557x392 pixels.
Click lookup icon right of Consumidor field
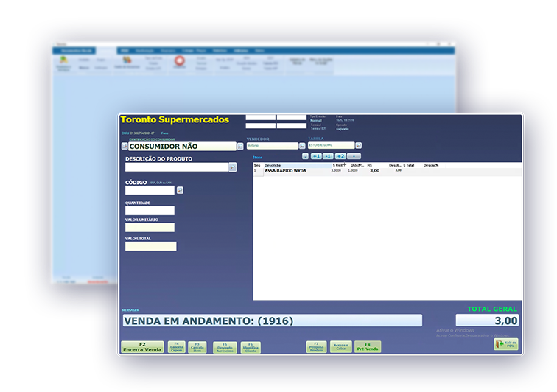click(x=239, y=146)
